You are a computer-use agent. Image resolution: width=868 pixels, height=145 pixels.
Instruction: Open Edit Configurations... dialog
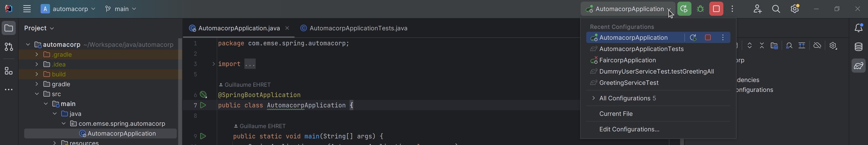click(x=658, y=129)
